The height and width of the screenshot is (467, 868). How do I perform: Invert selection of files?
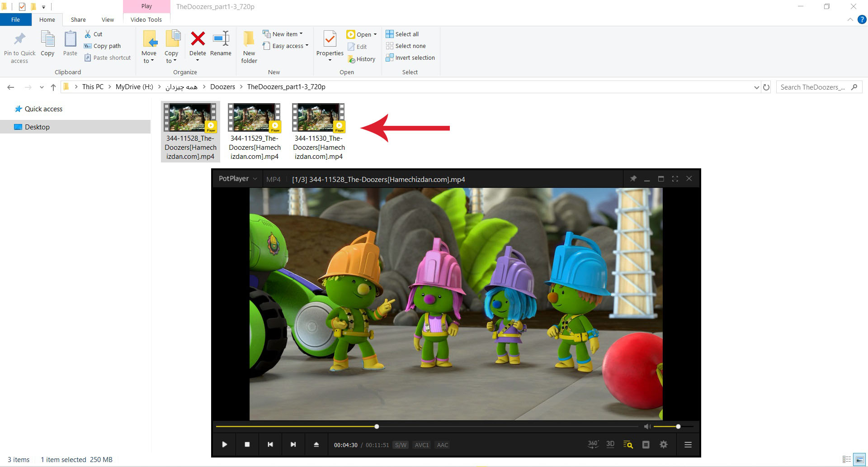coord(410,57)
